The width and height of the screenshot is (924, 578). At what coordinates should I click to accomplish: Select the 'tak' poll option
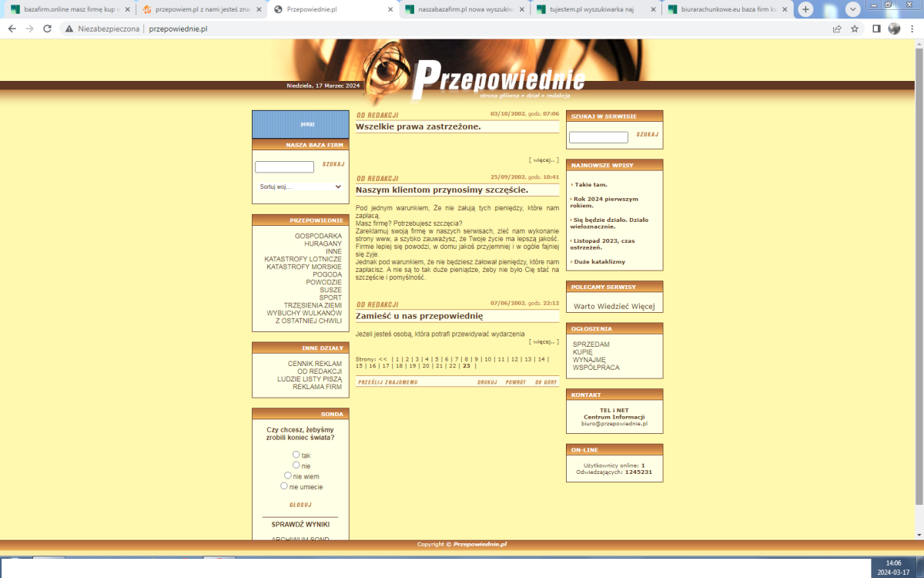click(x=296, y=455)
